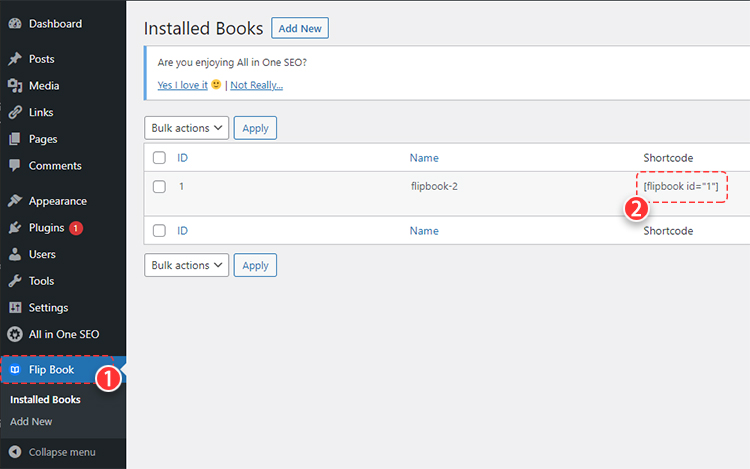750x469 pixels.
Task: Click the Posts pushpin icon
Action: point(15,60)
